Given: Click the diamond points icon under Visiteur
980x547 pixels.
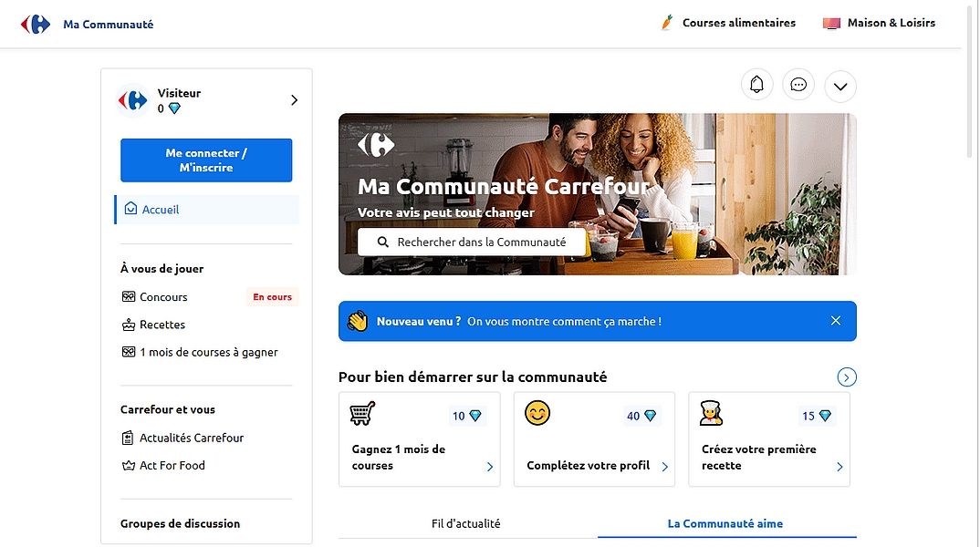Looking at the screenshot, I should pyautogui.click(x=174, y=108).
